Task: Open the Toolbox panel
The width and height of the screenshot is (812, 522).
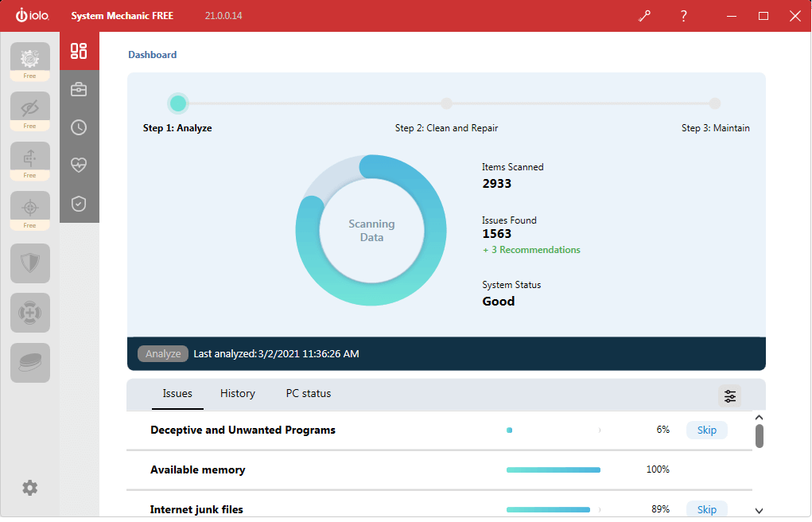Action: (x=79, y=88)
